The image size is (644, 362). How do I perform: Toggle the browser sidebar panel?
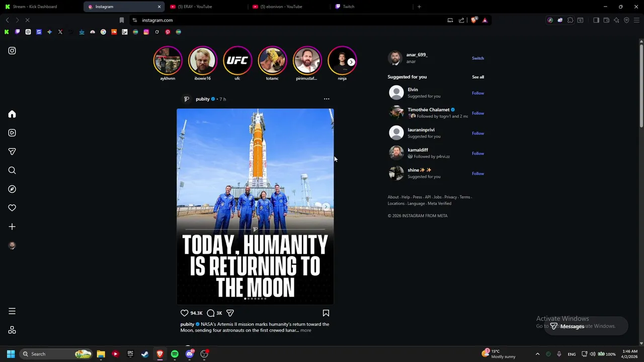coord(596,20)
